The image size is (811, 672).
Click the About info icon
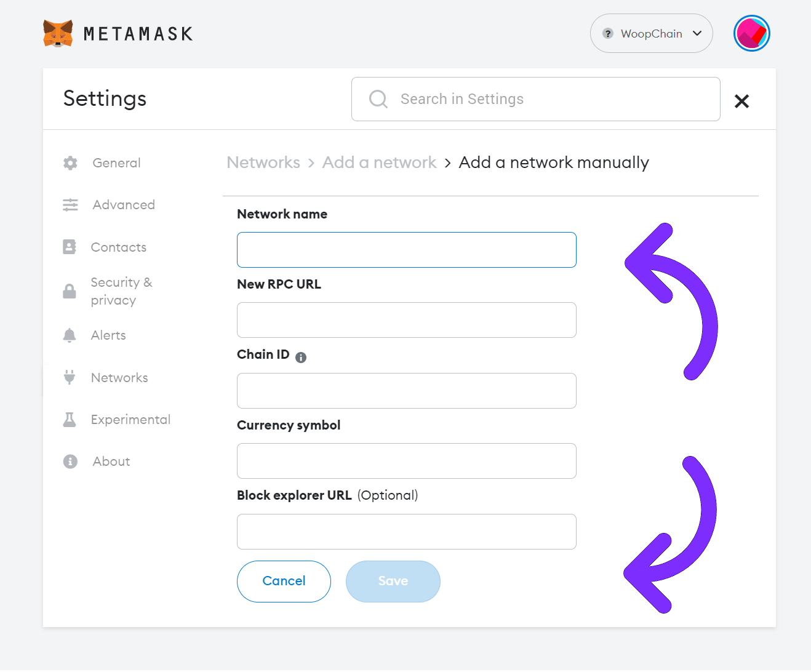[70, 462]
